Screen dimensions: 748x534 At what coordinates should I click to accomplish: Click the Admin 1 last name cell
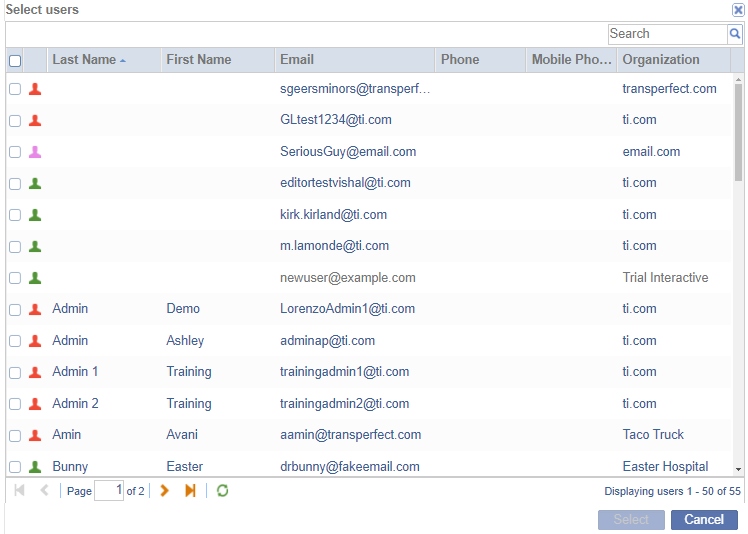[x=75, y=372]
